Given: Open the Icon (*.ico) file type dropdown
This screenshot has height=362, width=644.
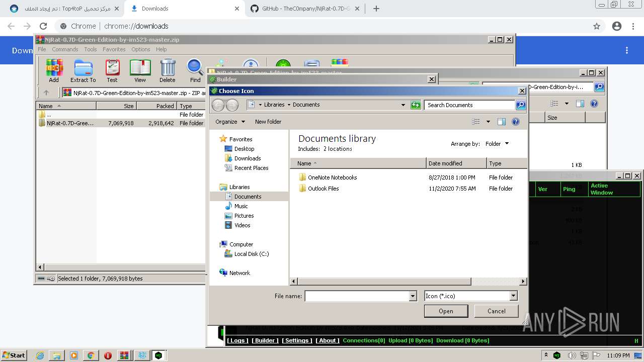Looking at the screenshot, I should (513, 296).
